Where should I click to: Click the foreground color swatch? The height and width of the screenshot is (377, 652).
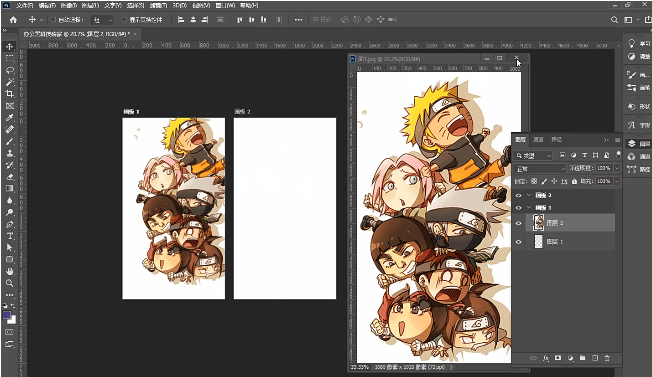pyautogui.click(x=7, y=315)
